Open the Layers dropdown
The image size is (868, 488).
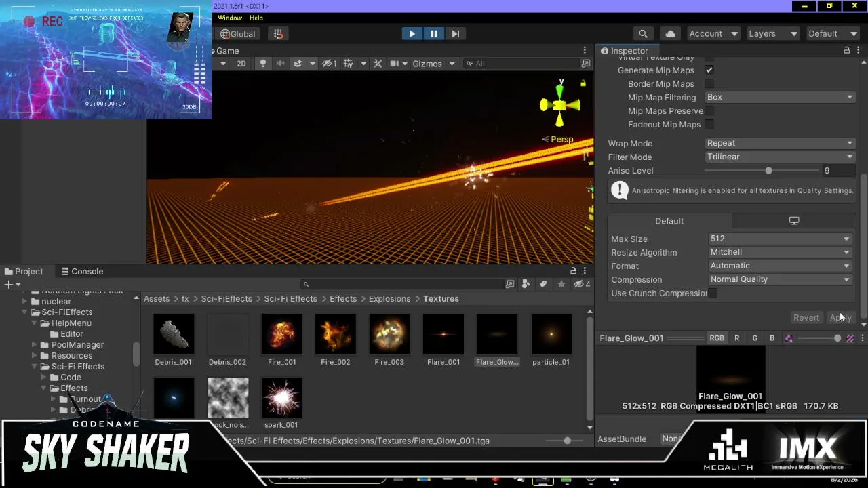(773, 33)
